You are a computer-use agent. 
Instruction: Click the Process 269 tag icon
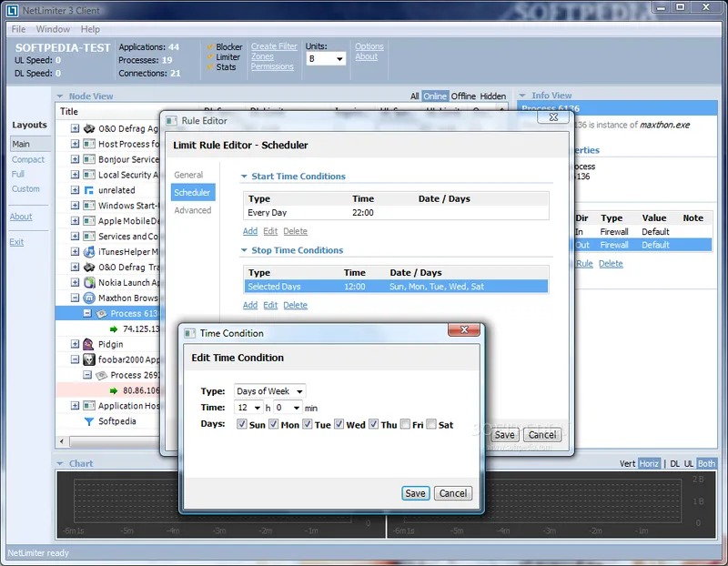point(101,375)
